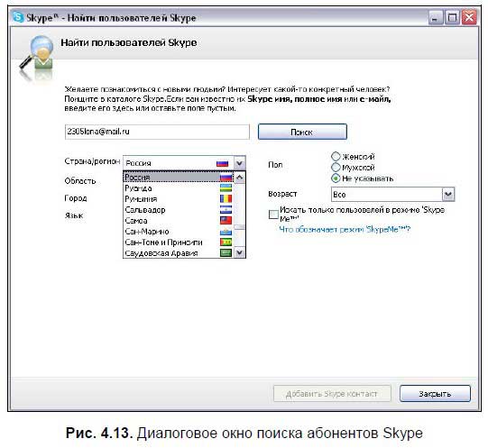The image size is (488, 448).
Task: Click the magnifier user search icon
Action: 36,58
